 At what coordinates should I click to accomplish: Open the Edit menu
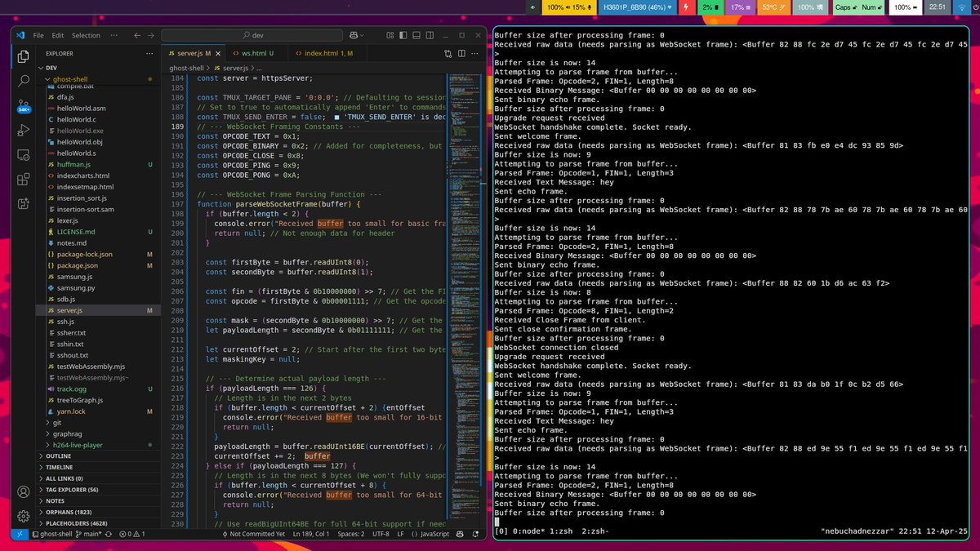click(x=58, y=35)
